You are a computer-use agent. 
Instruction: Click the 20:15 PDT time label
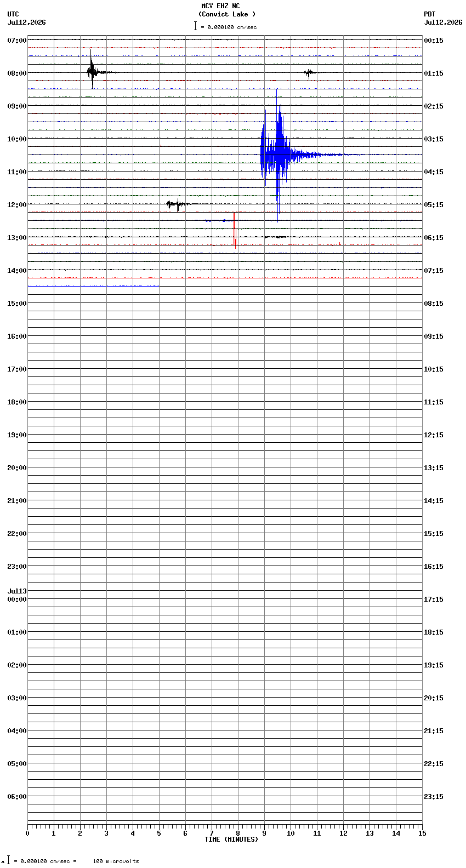click(434, 698)
